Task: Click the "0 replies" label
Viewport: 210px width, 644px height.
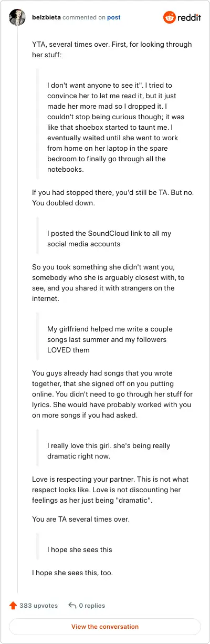Action: pyautogui.click(x=92, y=606)
